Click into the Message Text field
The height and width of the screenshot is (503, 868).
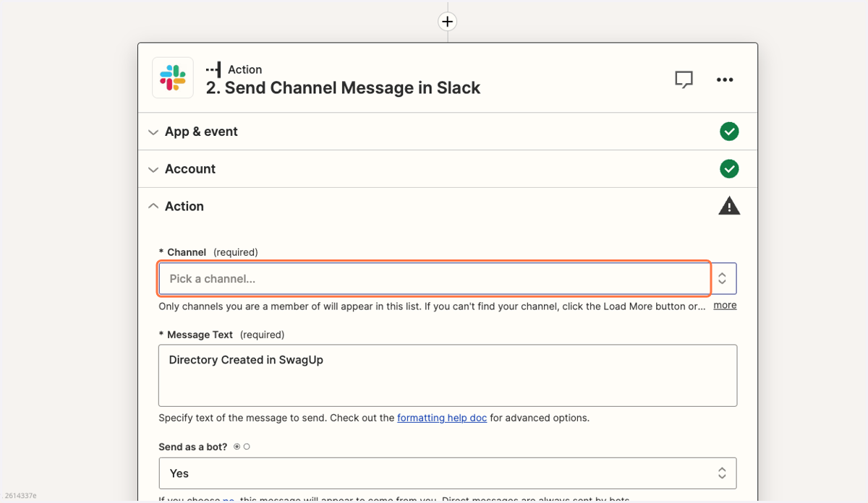point(448,375)
